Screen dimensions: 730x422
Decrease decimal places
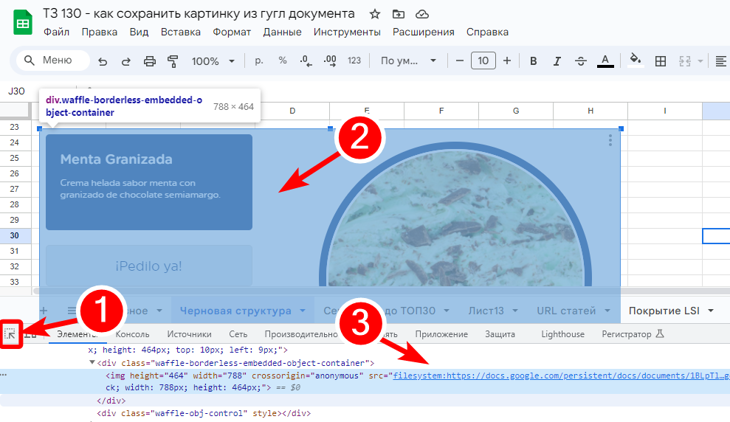click(x=305, y=61)
